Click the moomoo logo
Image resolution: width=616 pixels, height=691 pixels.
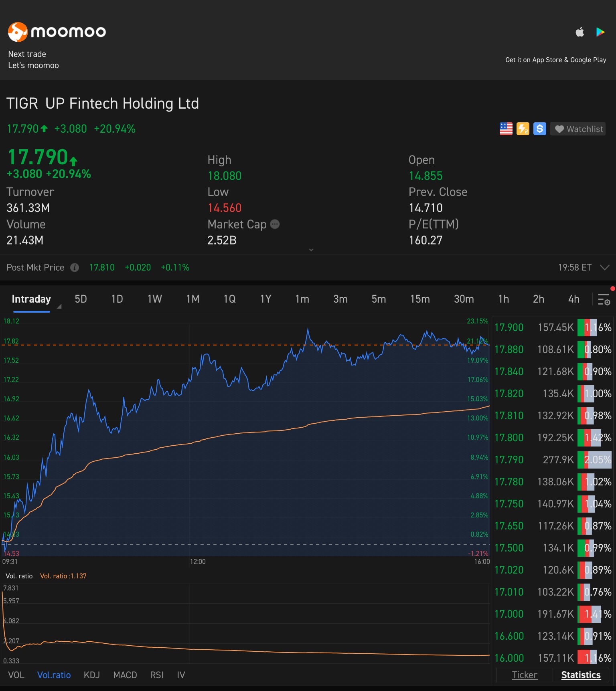pos(57,32)
